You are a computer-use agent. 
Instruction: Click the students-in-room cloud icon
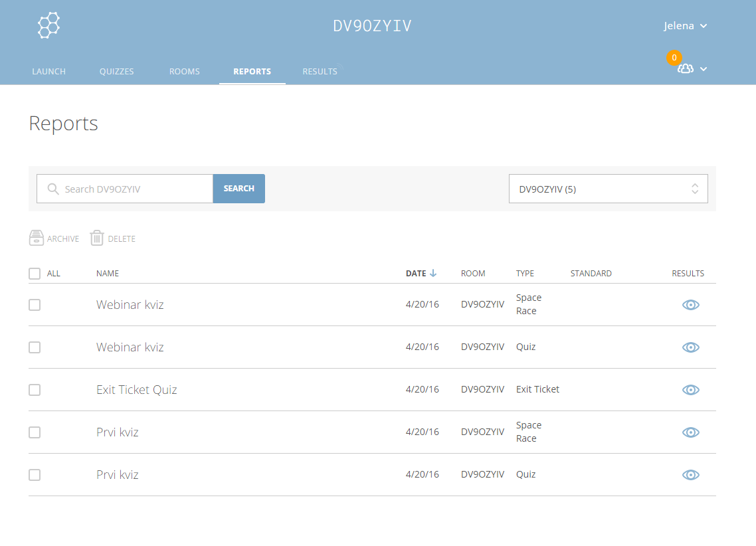(685, 68)
